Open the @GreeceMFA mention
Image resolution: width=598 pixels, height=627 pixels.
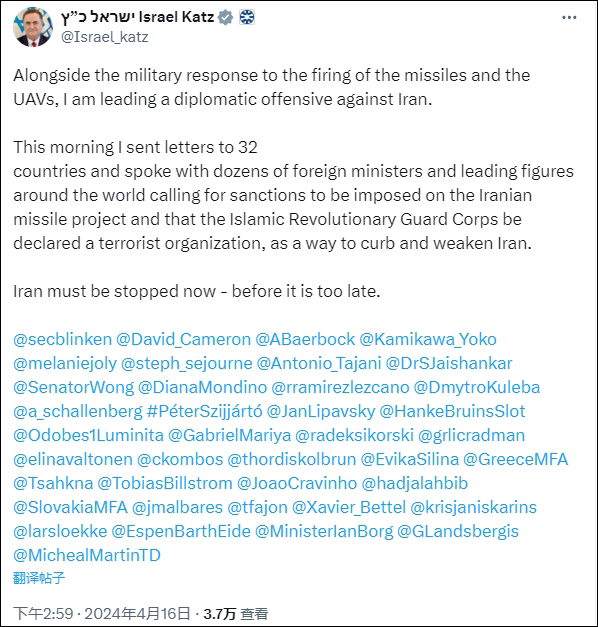click(x=516, y=459)
